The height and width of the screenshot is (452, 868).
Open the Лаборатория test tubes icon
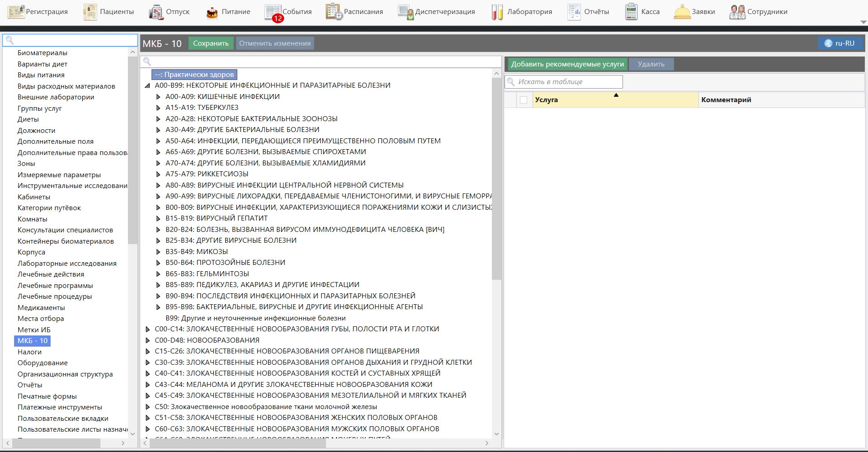pos(497,12)
